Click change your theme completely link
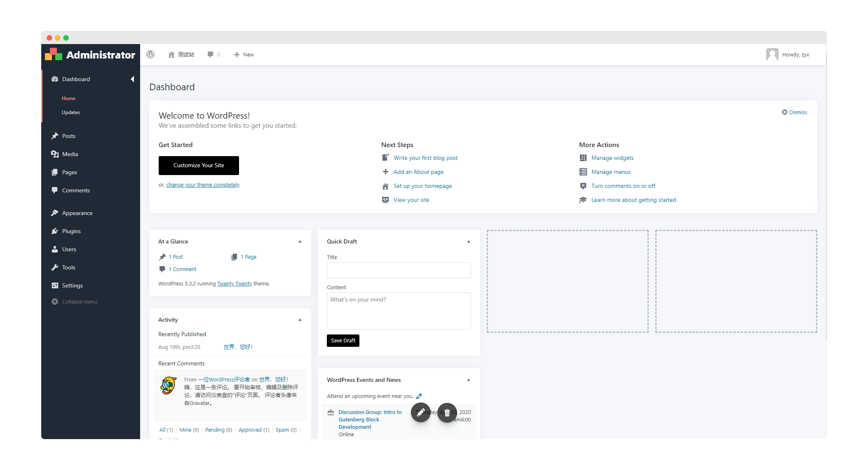The width and height of the screenshot is (868, 470). pos(203,185)
